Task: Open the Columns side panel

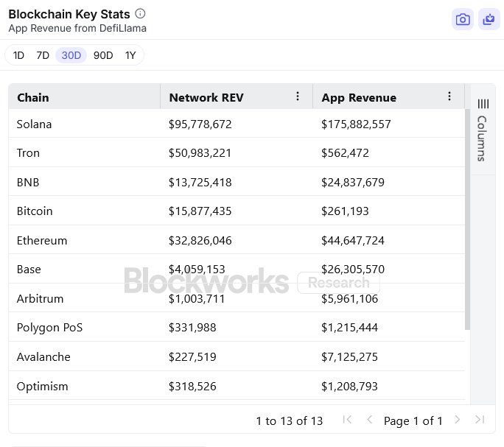Action: [483, 130]
